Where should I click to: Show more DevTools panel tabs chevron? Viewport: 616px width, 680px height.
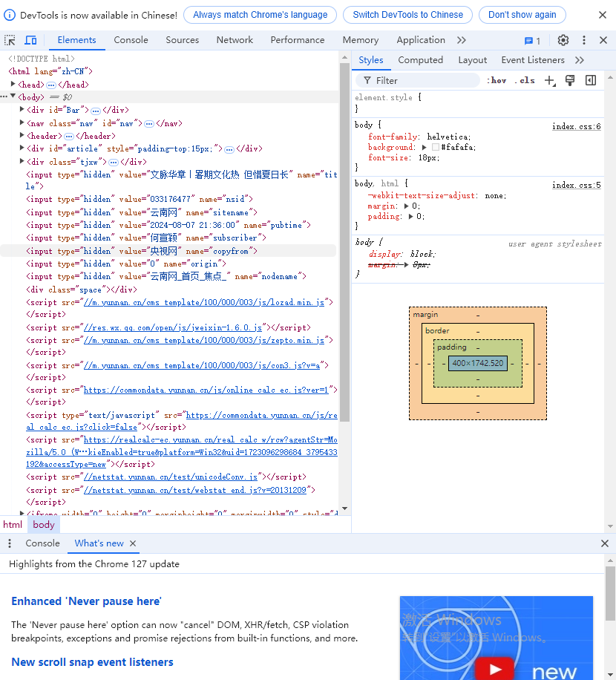(x=461, y=40)
